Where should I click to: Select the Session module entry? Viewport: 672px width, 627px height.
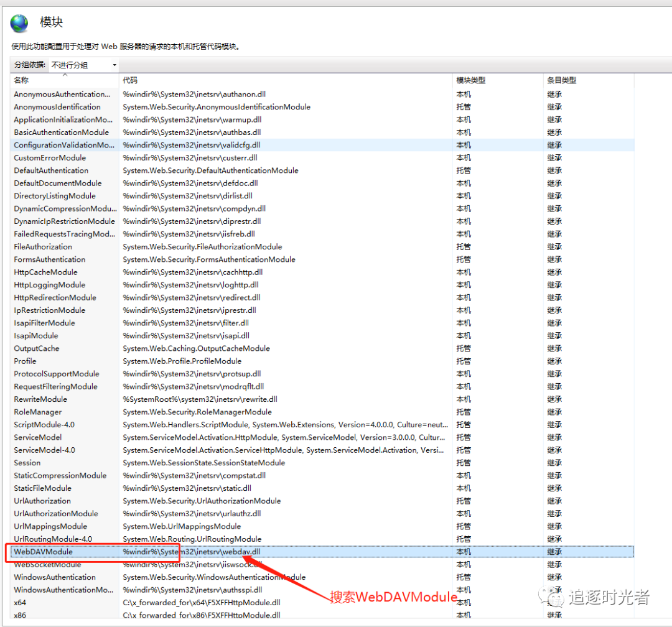click(27, 463)
